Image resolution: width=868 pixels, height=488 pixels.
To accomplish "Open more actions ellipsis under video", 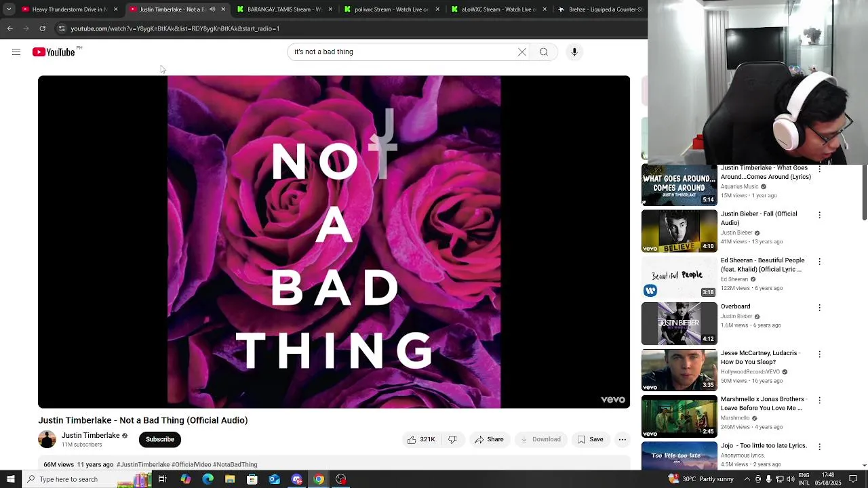I will (623, 440).
